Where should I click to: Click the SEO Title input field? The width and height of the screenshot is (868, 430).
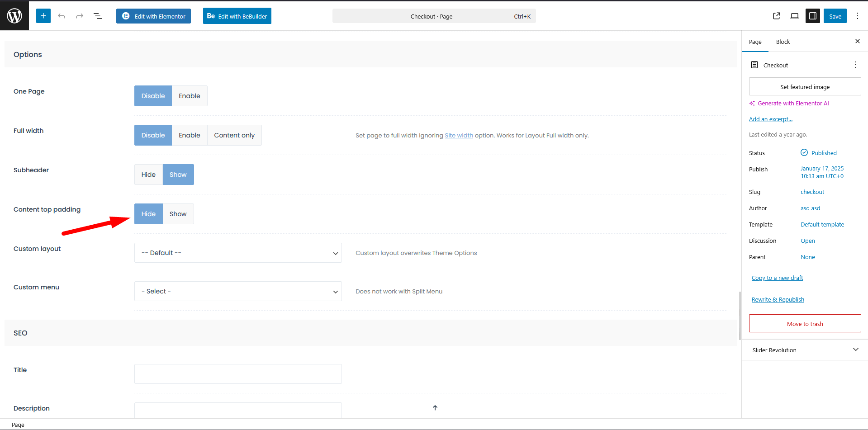pyautogui.click(x=238, y=374)
